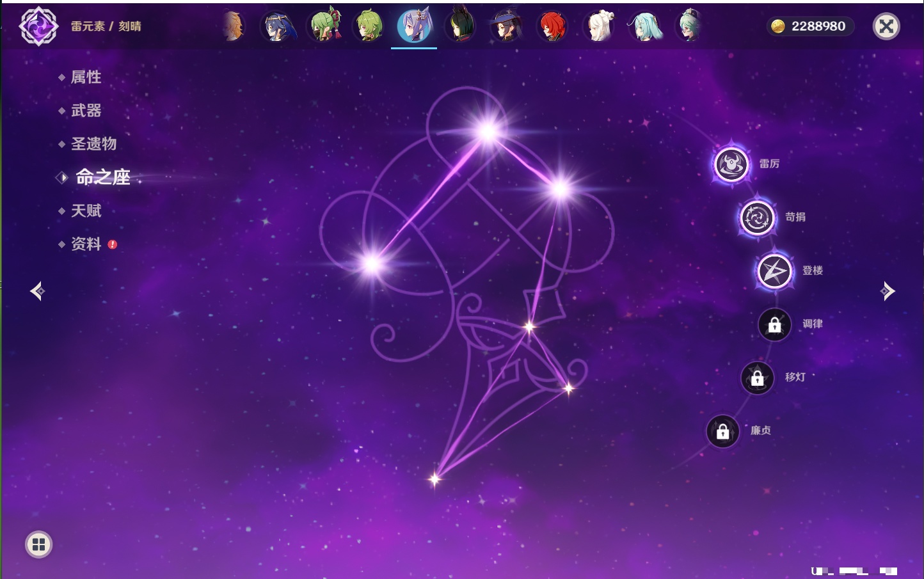Click the 雷厉 constellation label
The height and width of the screenshot is (579, 924).
click(x=769, y=164)
